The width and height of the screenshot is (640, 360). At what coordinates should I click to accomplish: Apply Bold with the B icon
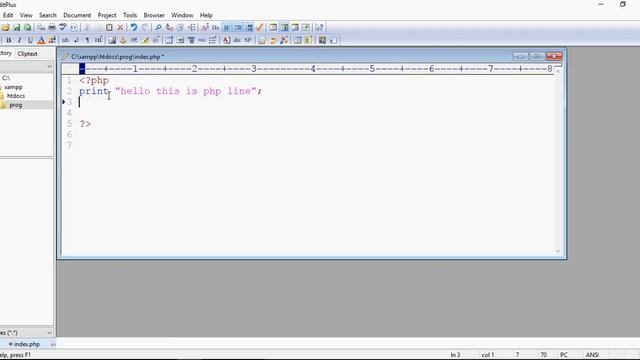(x=9, y=40)
